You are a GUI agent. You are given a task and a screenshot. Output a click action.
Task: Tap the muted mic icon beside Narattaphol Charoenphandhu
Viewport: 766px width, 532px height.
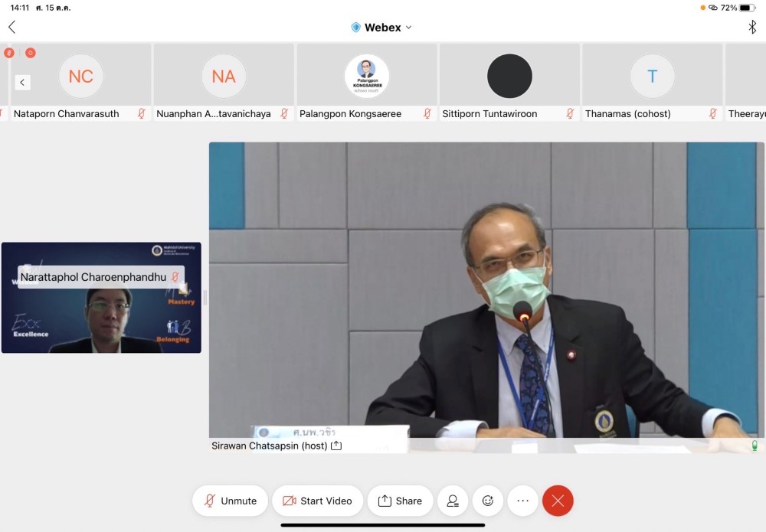(175, 277)
